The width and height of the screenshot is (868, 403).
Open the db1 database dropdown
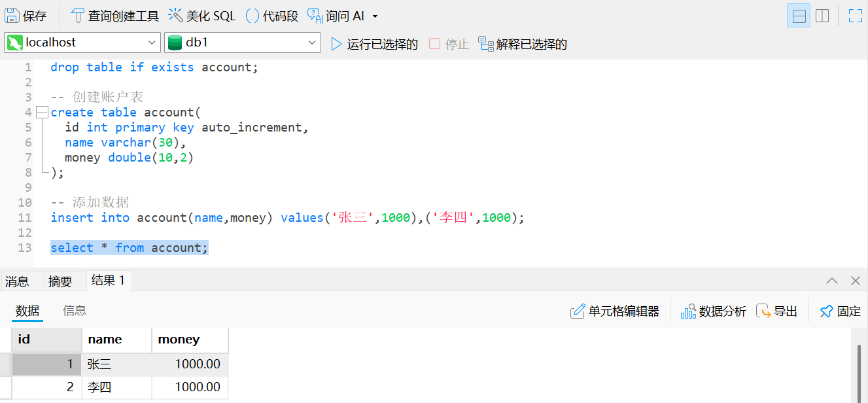coord(243,43)
